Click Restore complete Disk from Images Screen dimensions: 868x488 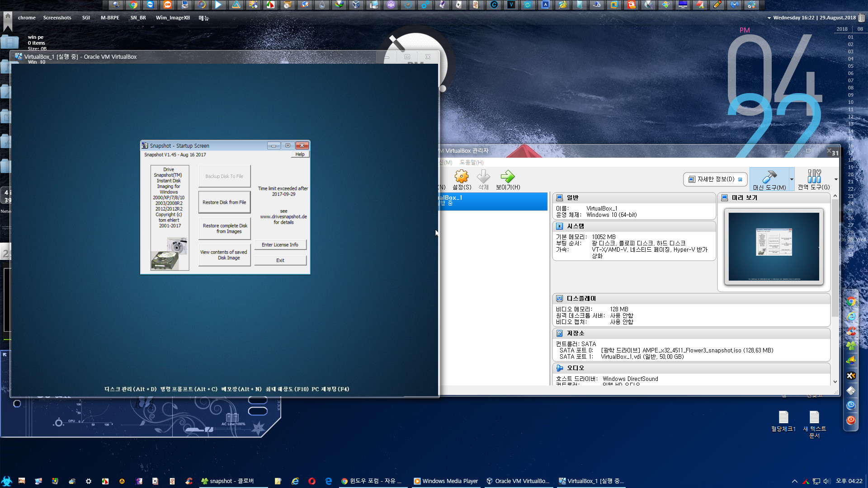tap(225, 229)
